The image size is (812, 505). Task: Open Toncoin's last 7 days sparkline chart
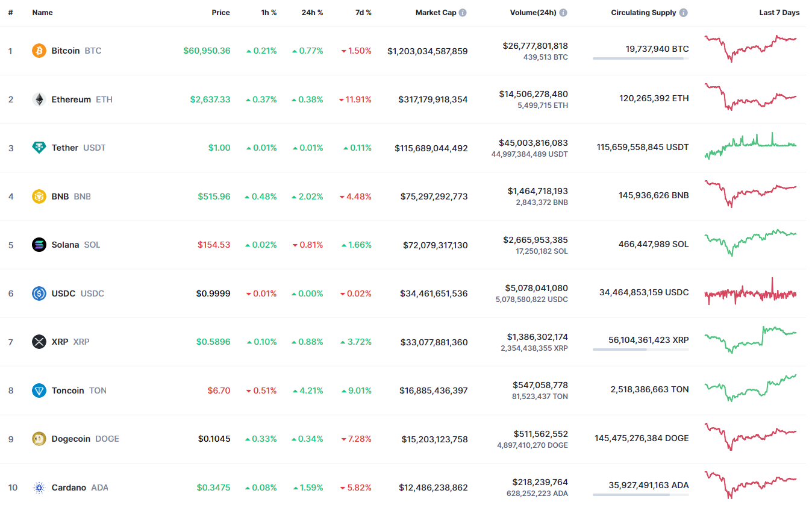[751, 388]
